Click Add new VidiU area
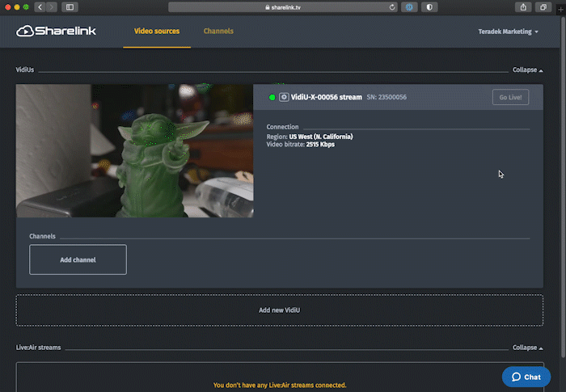 pyautogui.click(x=279, y=310)
